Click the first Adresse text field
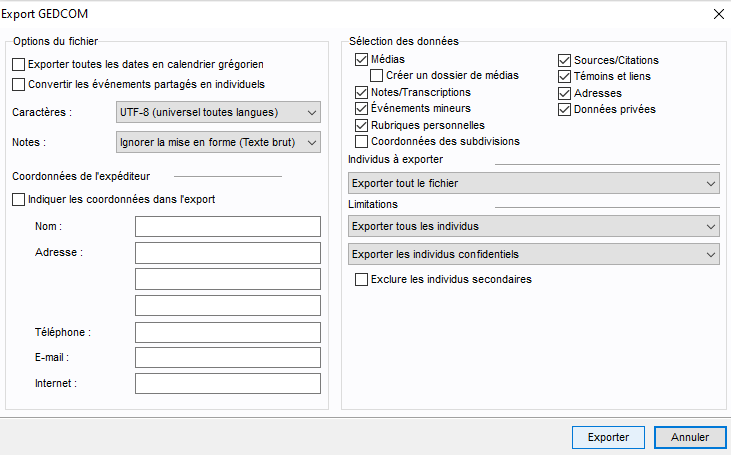 [227, 252]
